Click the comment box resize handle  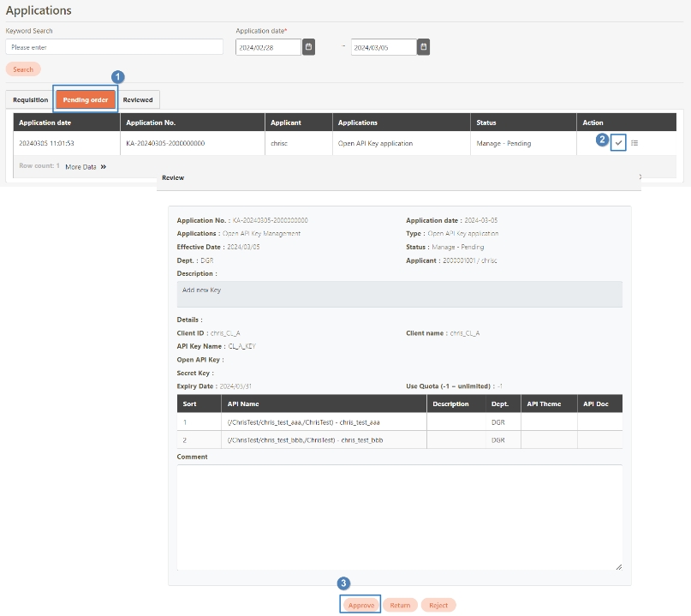tap(618, 565)
